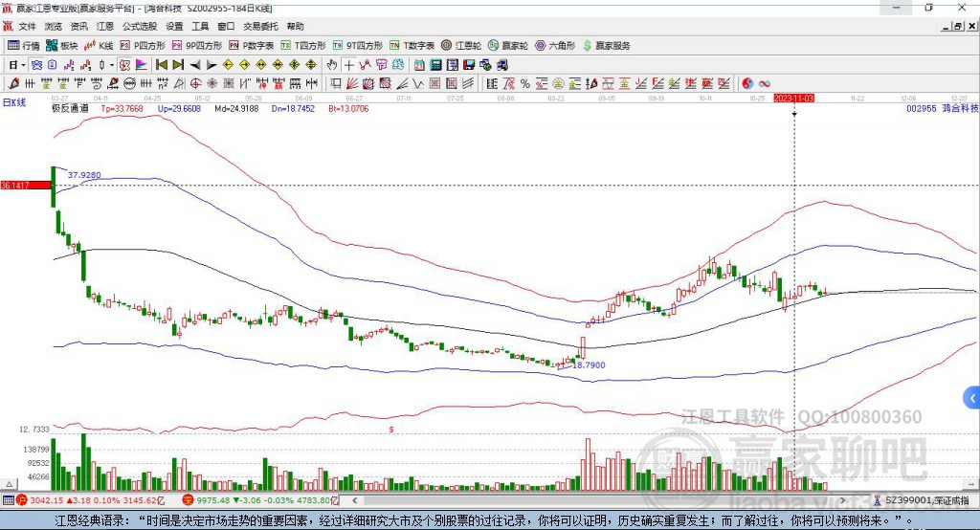Click the infinity symbol icon

coord(765,84)
